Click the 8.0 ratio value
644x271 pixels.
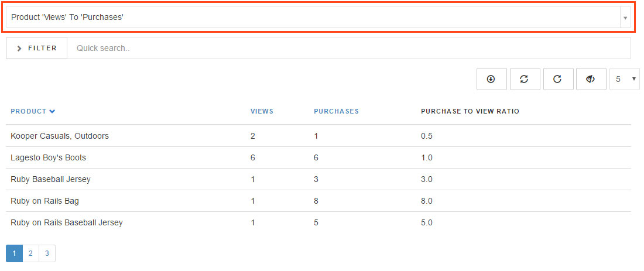coord(427,201)
